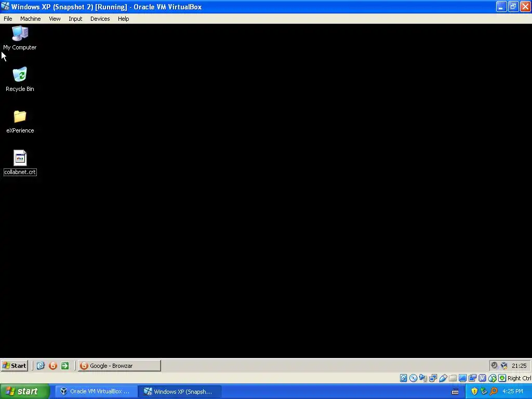Open the File menu
Image resolution: width=532 pixels, height=399 pixels.
pyautogui.click(x=8, y=19)
